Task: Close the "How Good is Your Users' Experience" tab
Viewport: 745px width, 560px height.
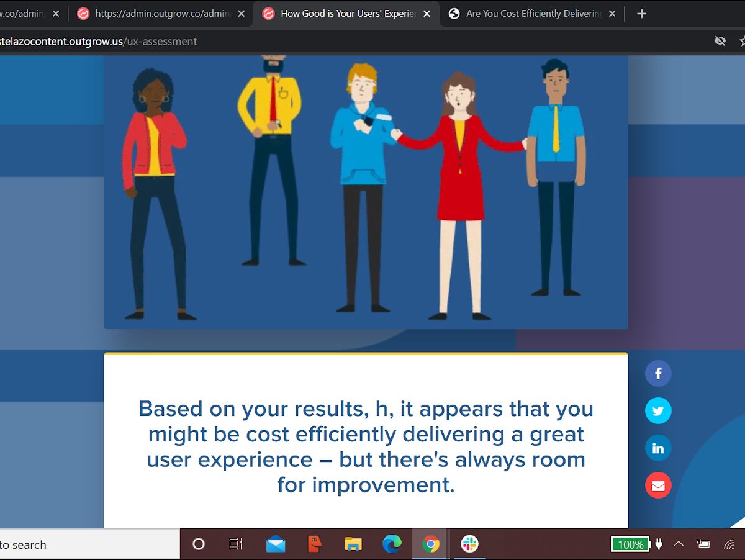Action: coord(427,14)
